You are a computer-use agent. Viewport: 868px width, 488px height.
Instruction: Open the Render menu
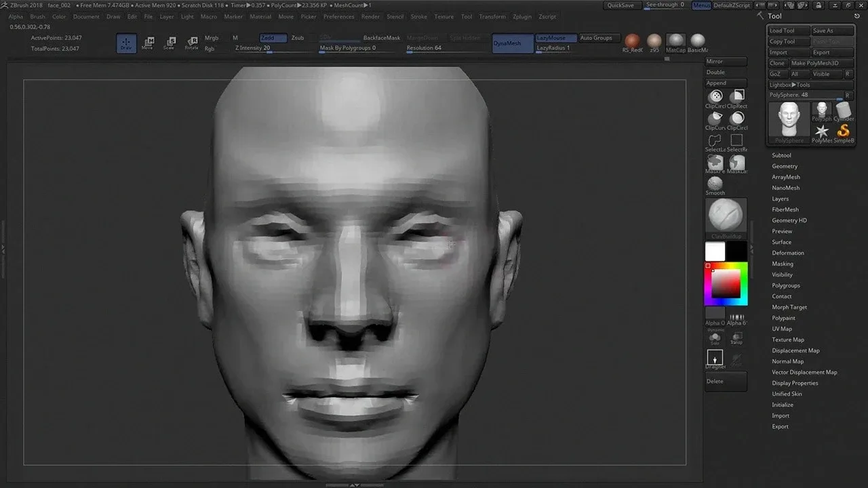tap(370, 16)
